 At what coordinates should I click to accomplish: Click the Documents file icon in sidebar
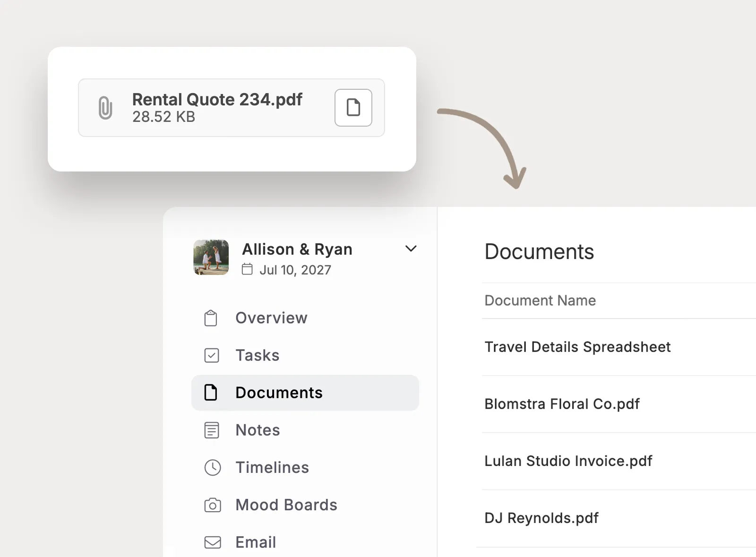pos(211,393)
